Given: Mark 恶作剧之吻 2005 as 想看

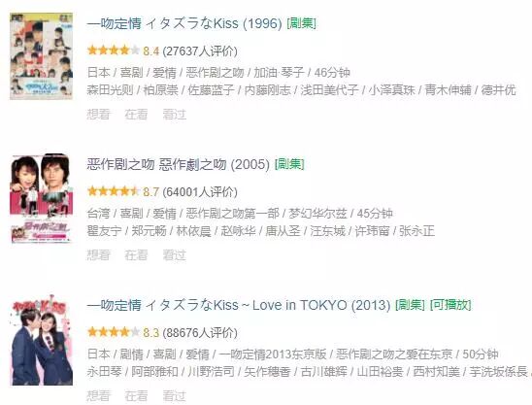Looking at the screenshot, I should click(98, 255).
